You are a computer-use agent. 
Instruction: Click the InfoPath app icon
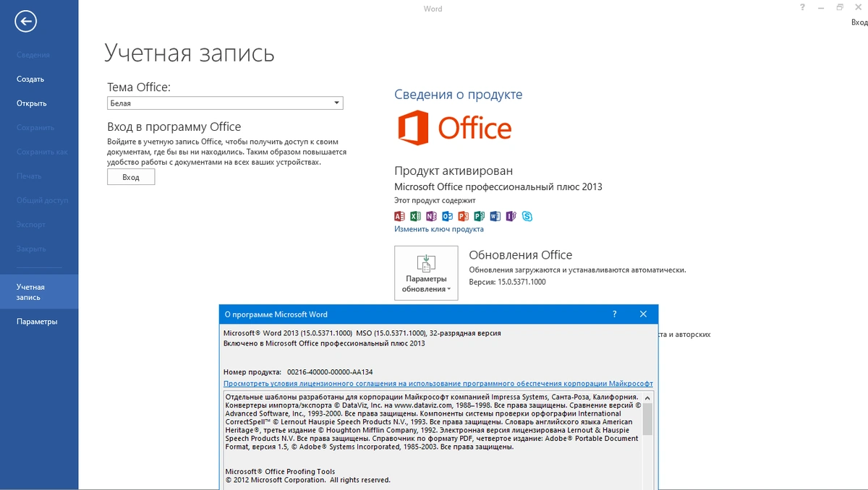point(511,216)
